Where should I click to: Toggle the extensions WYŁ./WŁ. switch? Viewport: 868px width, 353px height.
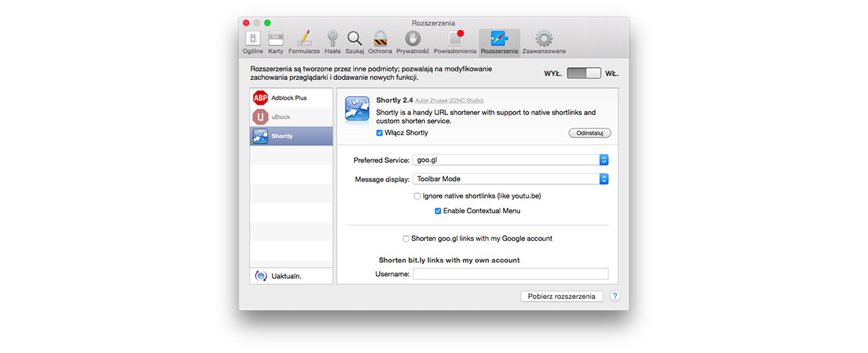[x=584, y=73]
